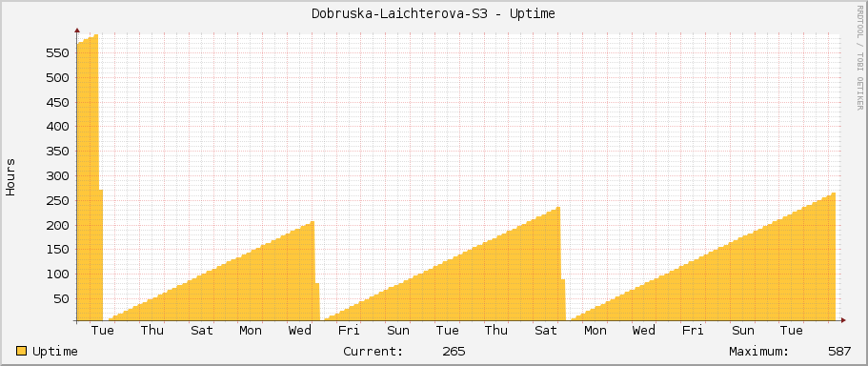Click the Maximum value 587
This screenshot has height=366, width=868.
coord(839,352)
